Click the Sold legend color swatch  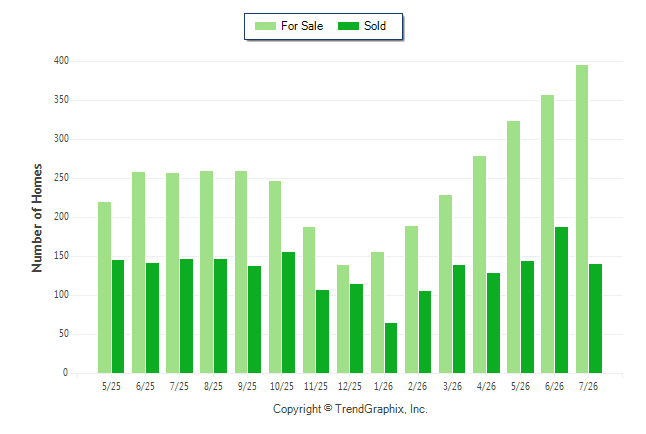pyautogui.click(x=348, y=26)
